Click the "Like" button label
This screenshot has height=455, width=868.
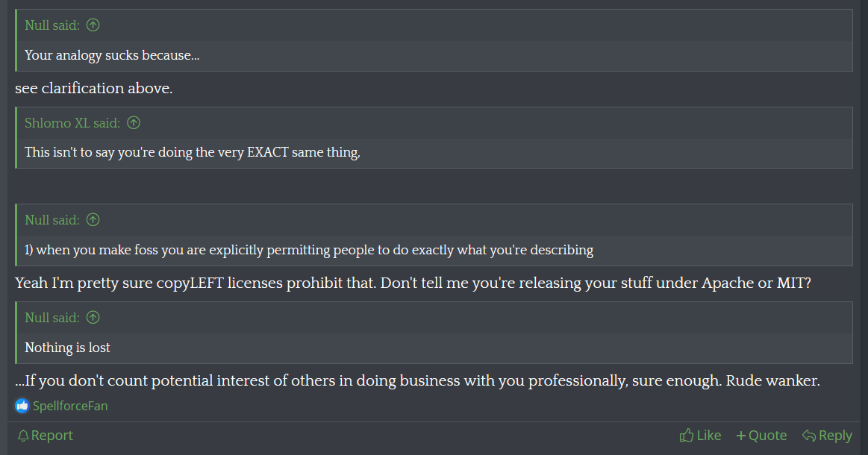708,436
